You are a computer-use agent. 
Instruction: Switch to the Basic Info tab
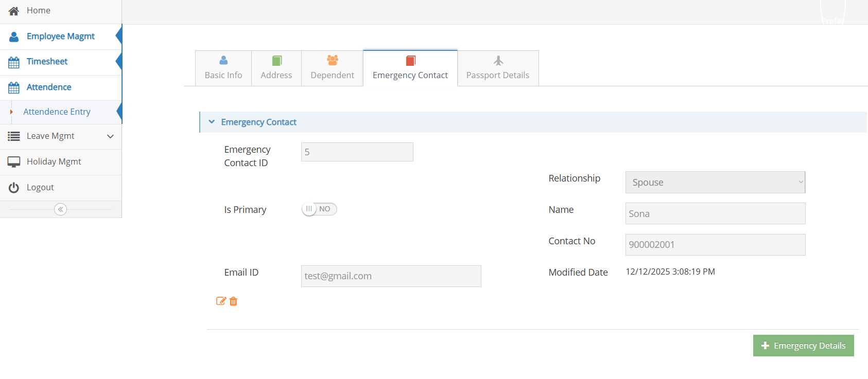[x=223, y=68]
